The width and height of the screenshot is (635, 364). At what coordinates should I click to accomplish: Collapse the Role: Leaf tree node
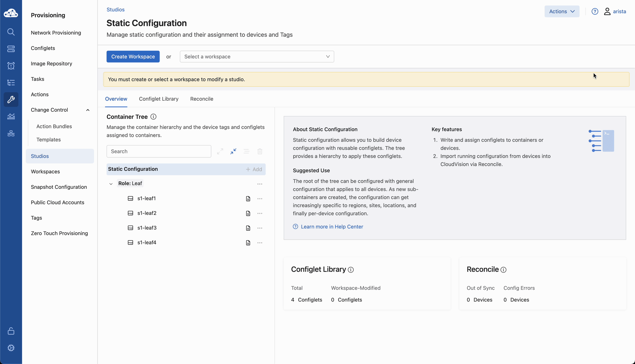(111, 184)
